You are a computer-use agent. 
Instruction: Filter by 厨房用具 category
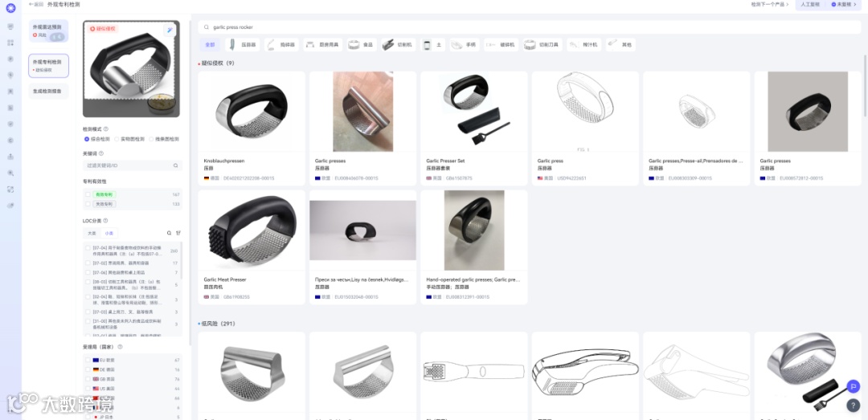(323, 45)
